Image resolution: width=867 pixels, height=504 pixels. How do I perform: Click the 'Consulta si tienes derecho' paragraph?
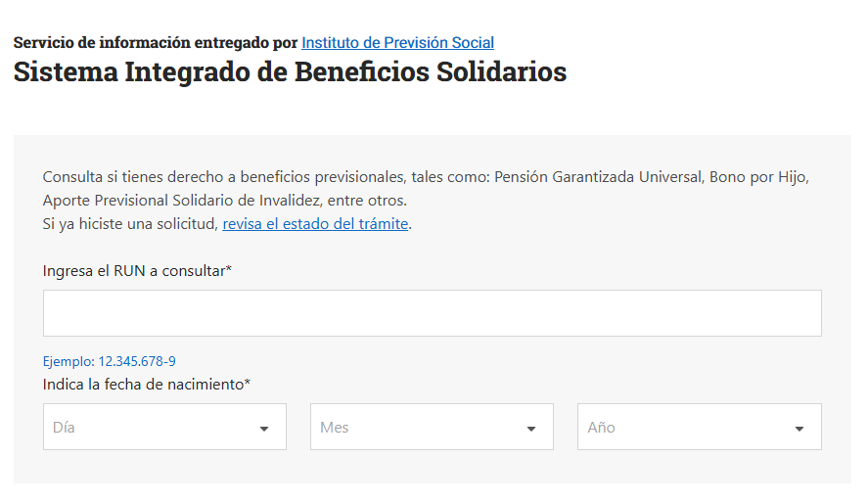click(x=426, y=188)
